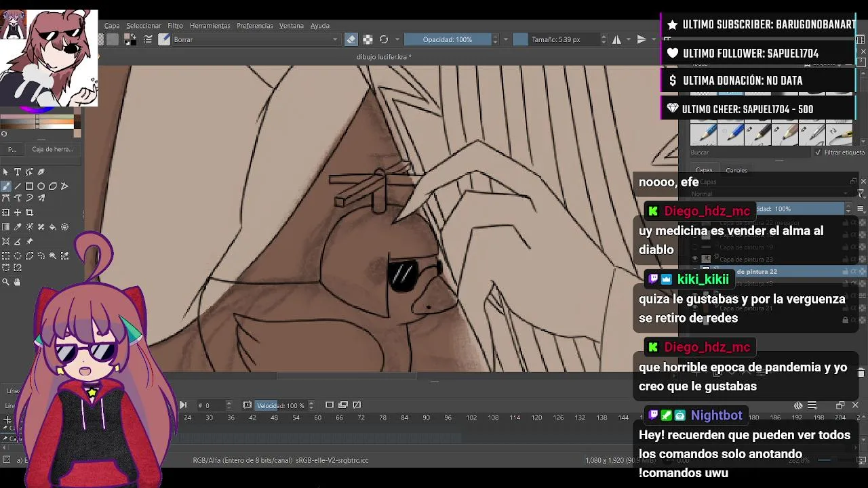Select the Polygonal Selection tool
Image resolution: width=868 pixels, height=488 pixels.
point(29,256)
